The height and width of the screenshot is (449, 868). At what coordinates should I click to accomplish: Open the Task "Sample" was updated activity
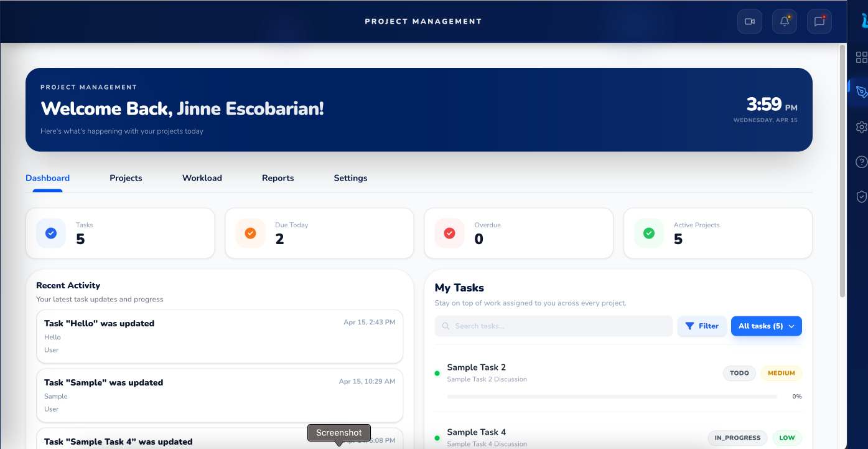pyautogui.click(x=220, y=395)
